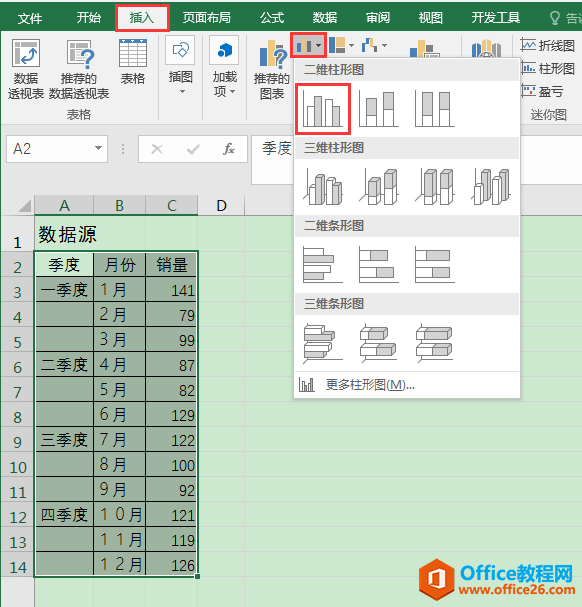Click the Select All corner triangle

pyautogui.click(x=23, y=205)
